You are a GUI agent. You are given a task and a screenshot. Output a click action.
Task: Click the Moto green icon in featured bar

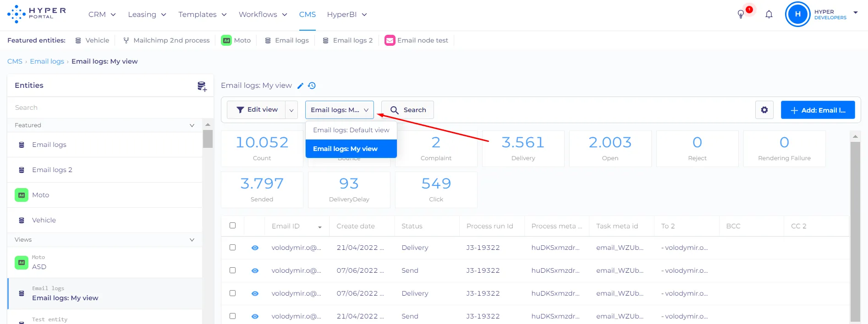(x=226, y=40)
